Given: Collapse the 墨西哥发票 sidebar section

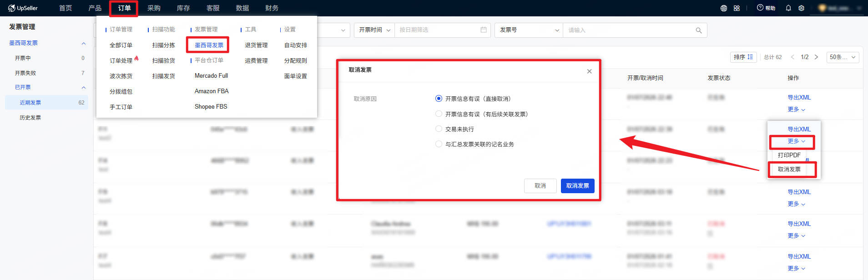Looking at the screenshot, I should point(83,43).
